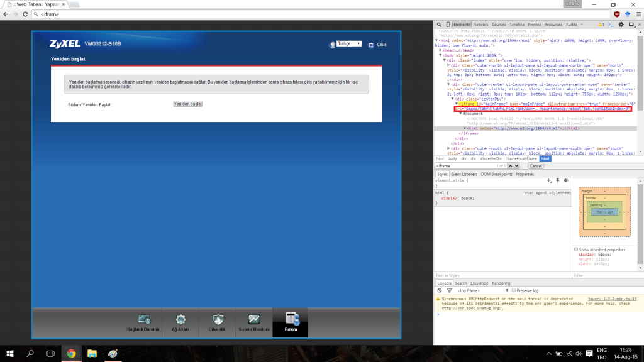
Task: Check Show inherited properties
Action: (x=576, y=250)
